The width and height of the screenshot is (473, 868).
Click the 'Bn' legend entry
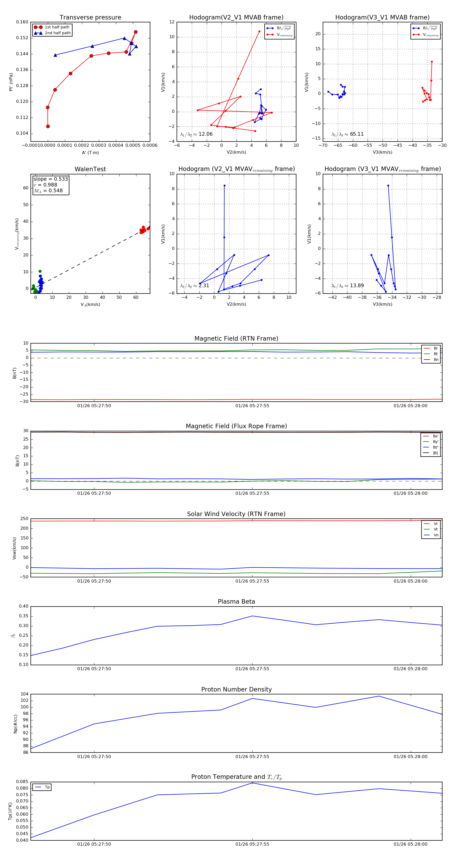(x=431, y=360)
